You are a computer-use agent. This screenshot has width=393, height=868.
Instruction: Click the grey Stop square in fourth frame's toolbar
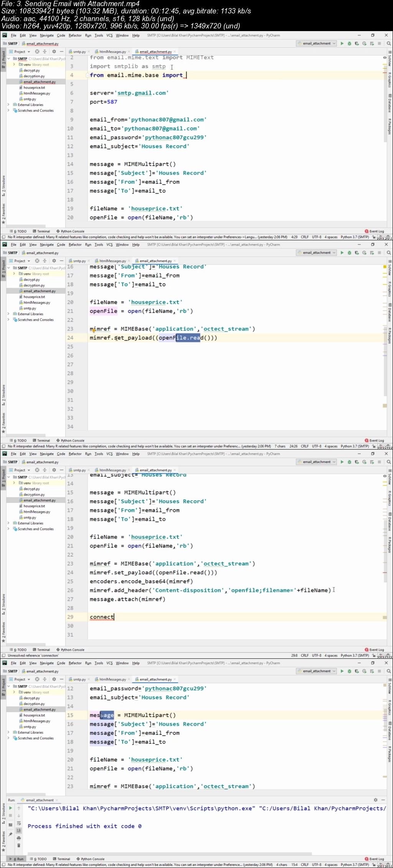(x=379, y=671)
